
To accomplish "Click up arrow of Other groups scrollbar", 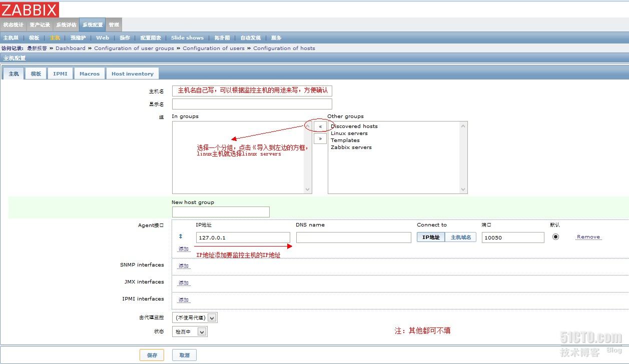I will click(x=463, y=125).
